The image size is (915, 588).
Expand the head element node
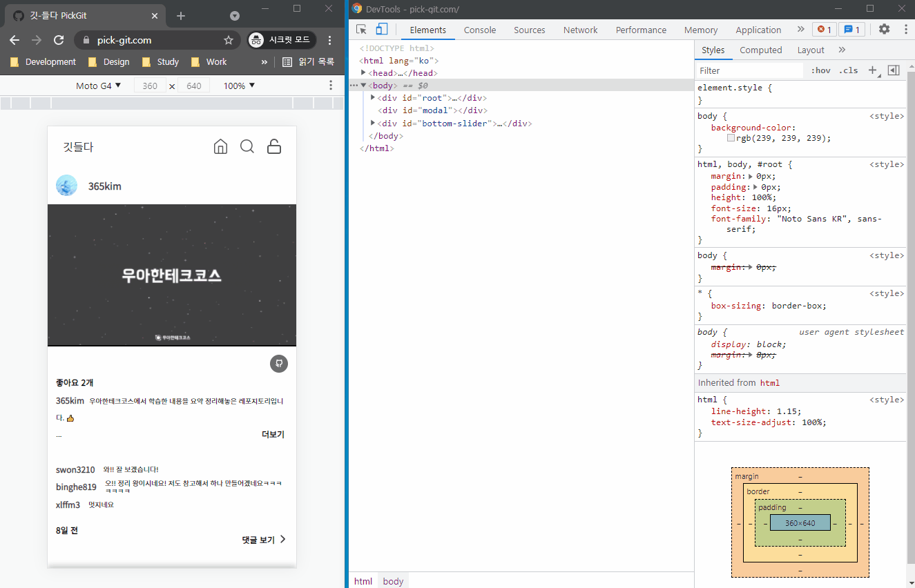(x=363, y=72)
